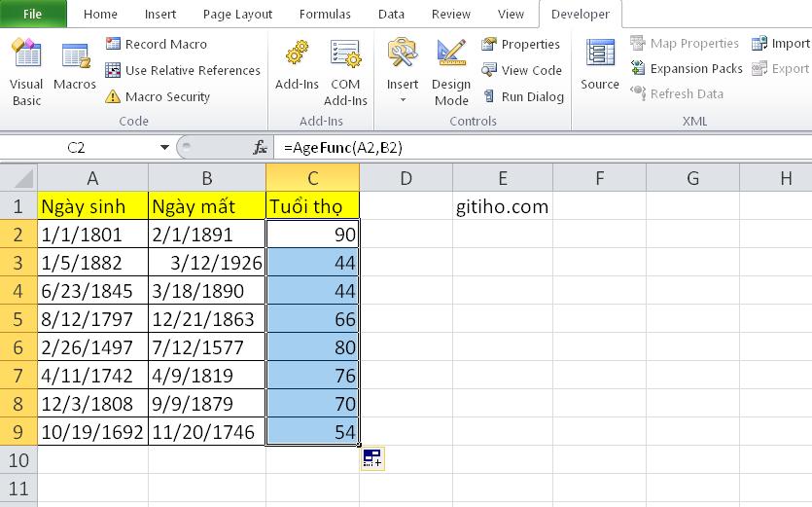Screen dimensions: 812x507
Task: Click Refresh Data
Action: pos(676,93)
